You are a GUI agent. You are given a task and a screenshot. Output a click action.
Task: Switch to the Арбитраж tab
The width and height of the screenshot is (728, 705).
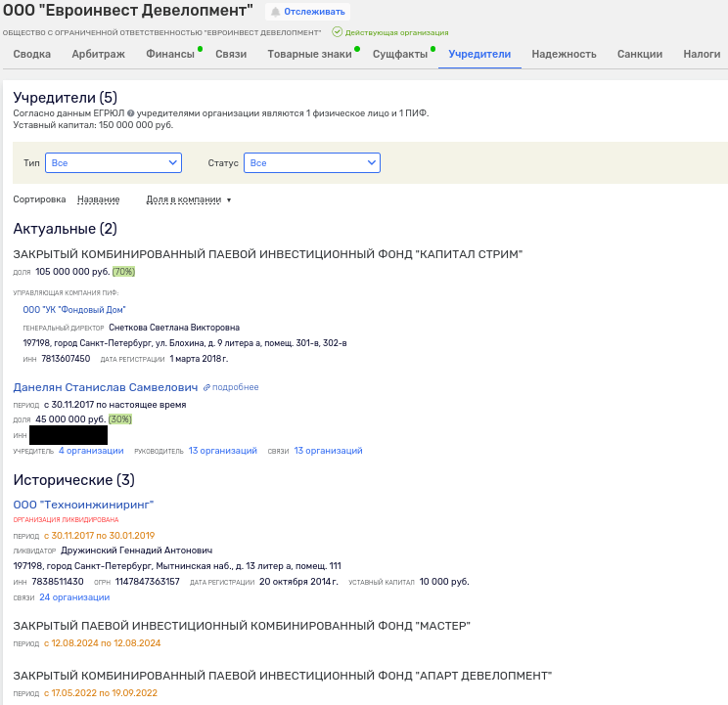click(99, 54)
